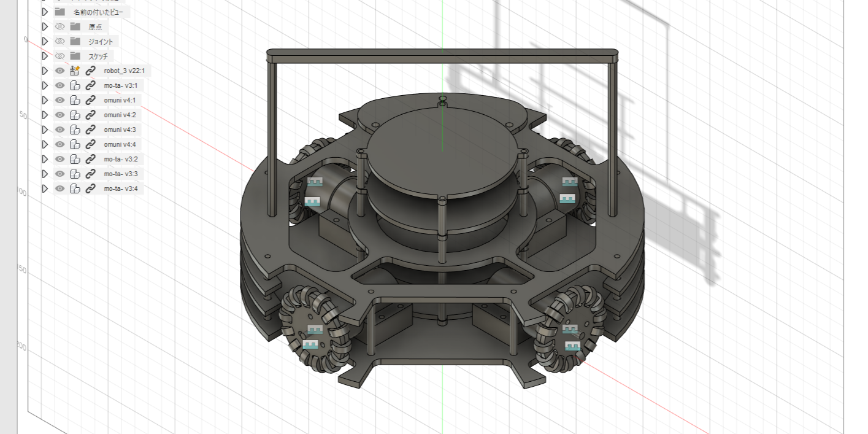Expand the 名前の付いたビュー tree node
Viewport: 868px width, 434px height.
(45, 12)
